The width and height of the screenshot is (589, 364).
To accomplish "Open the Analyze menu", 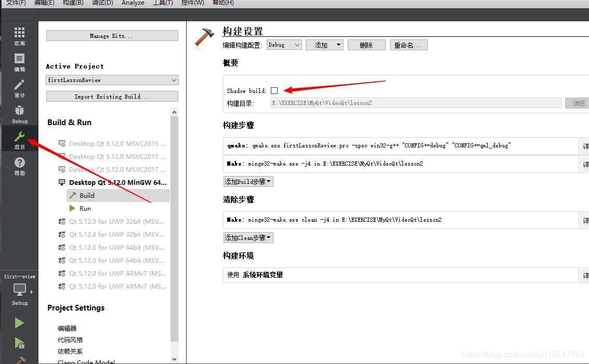I will [x=133, y=3].
